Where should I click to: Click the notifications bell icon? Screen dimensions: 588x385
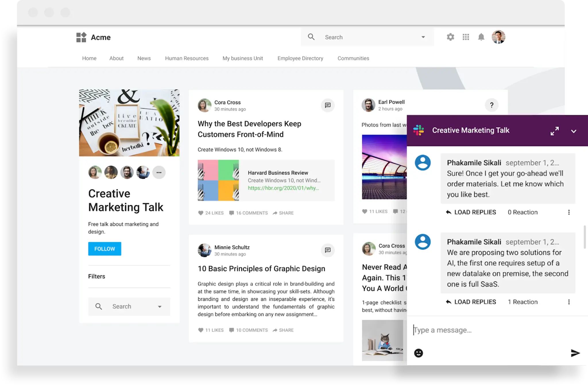pyautogui.click(x=481, y=37)
